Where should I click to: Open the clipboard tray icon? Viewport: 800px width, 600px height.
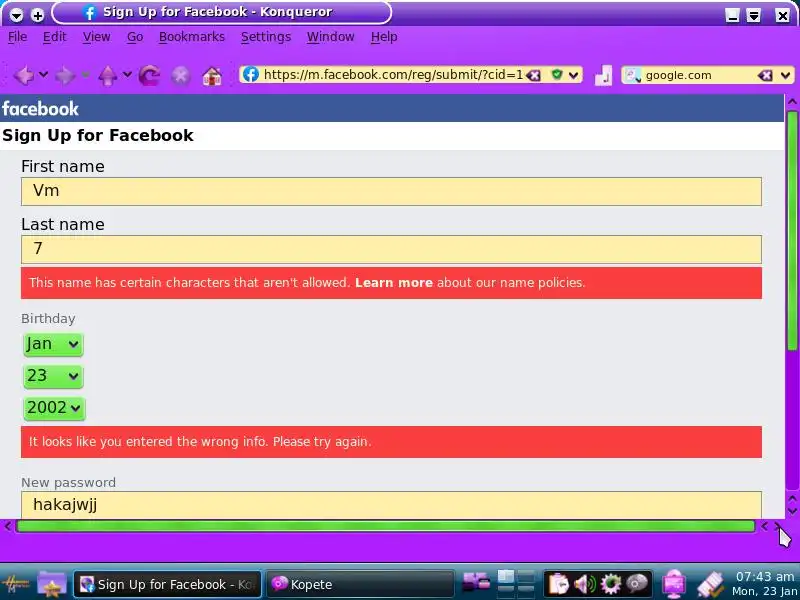pyautogui.click(x=559, y=584)
